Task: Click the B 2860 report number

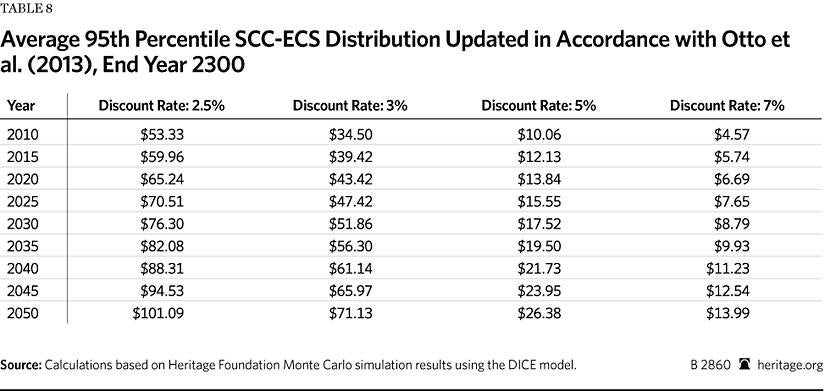Action: pos(710,365)
